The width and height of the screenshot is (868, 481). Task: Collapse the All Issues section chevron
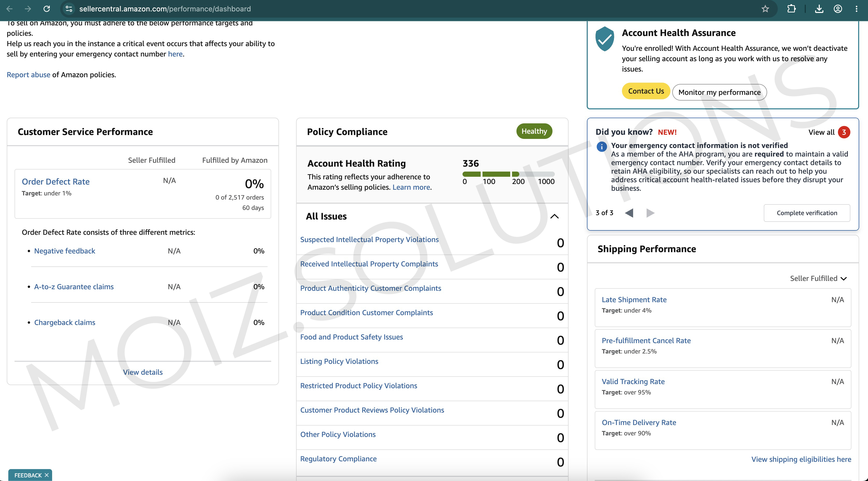point(554,216)
